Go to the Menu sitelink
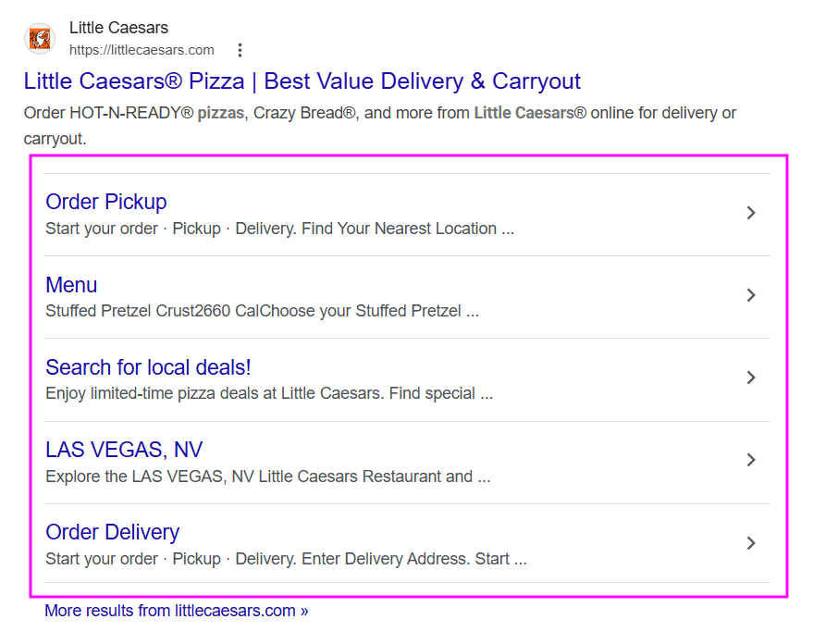This screenshot has height=644, width=813. pyautogui.click(x=71, y=285)
